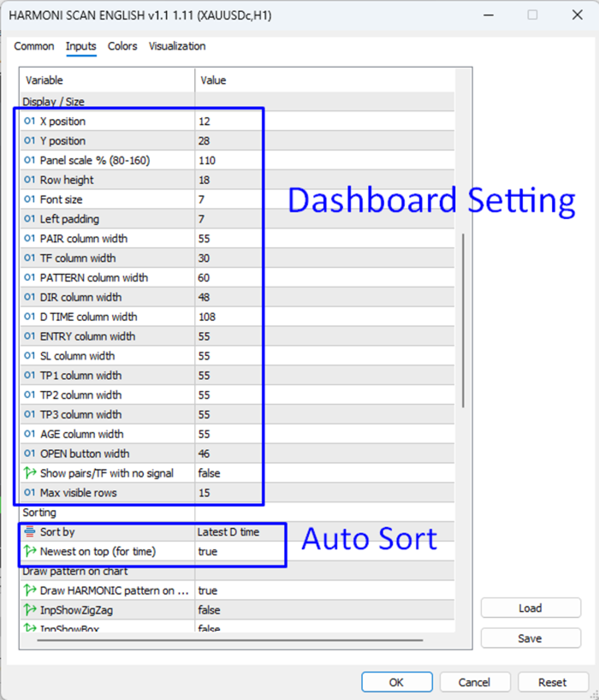Open the Sort by Latest D time dropdown
Screen dimensions: 599x700
324,531
